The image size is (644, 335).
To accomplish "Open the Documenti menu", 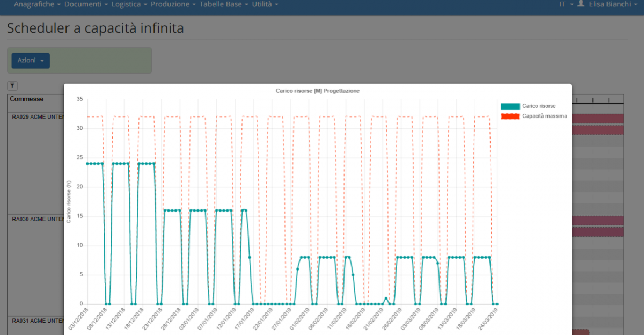I will pyautogui.click(x=86, y=4).
